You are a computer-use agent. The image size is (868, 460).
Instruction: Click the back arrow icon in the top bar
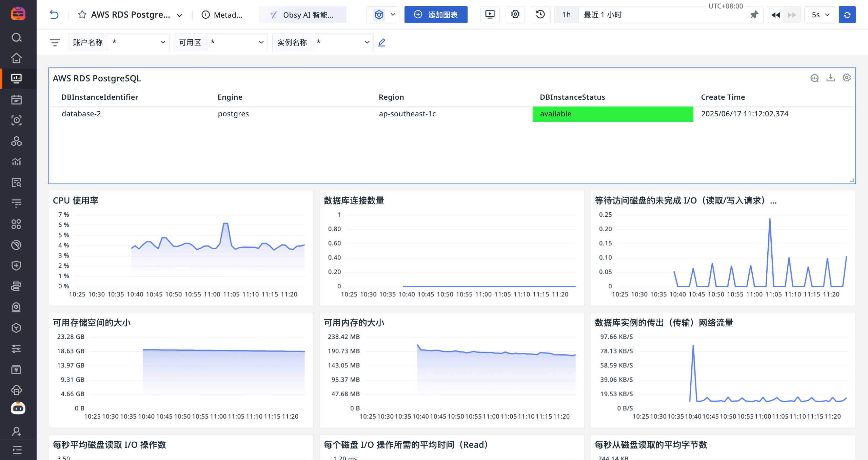[x=54, y=15]
